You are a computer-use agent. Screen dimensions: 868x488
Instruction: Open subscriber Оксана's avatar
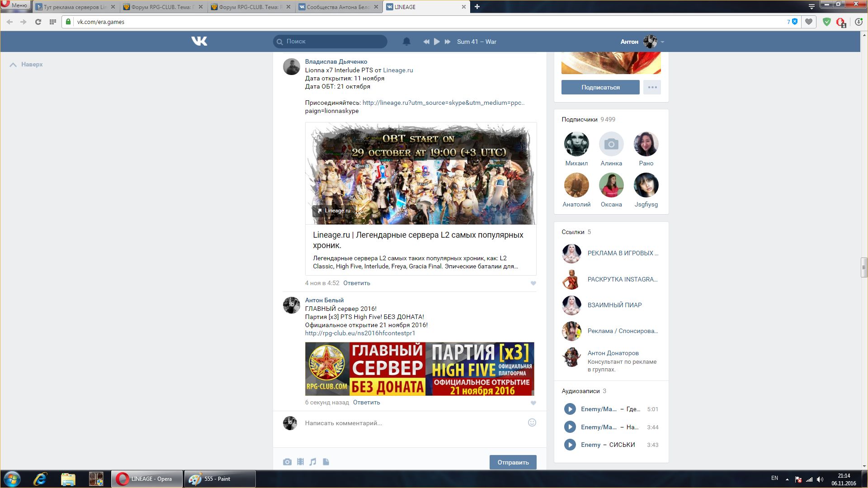point(611,185)
